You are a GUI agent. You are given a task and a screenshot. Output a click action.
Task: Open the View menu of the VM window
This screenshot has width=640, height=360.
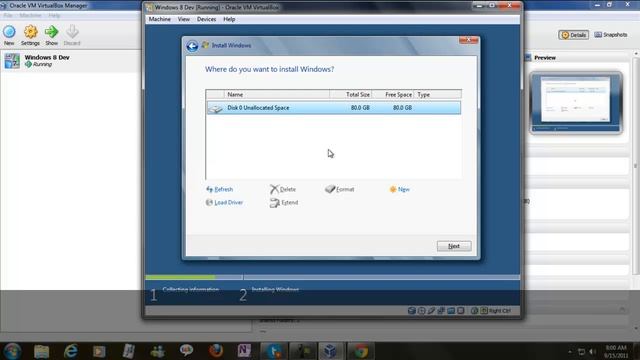184,19
